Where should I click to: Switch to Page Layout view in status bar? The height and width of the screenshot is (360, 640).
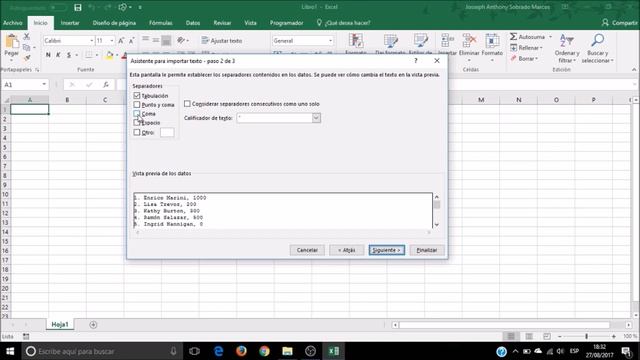coord(529,336)
